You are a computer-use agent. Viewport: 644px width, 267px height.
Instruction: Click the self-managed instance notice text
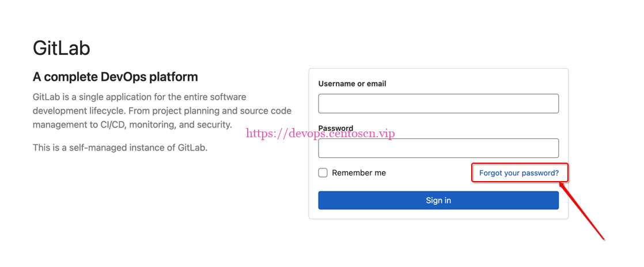click(120, 148)
